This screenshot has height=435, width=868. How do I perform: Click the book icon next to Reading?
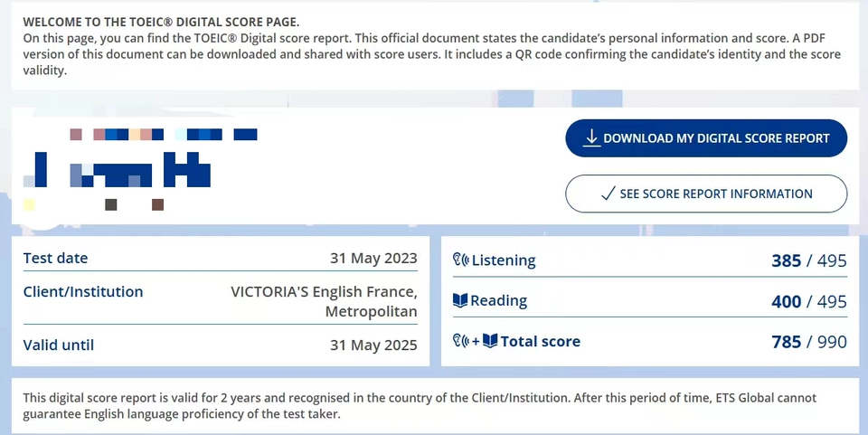(x=460, y=300)
